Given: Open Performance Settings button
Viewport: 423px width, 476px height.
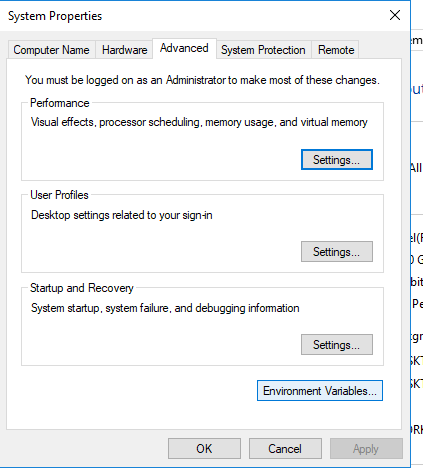Looking at the screenshot, I should [x=337, y=160].
